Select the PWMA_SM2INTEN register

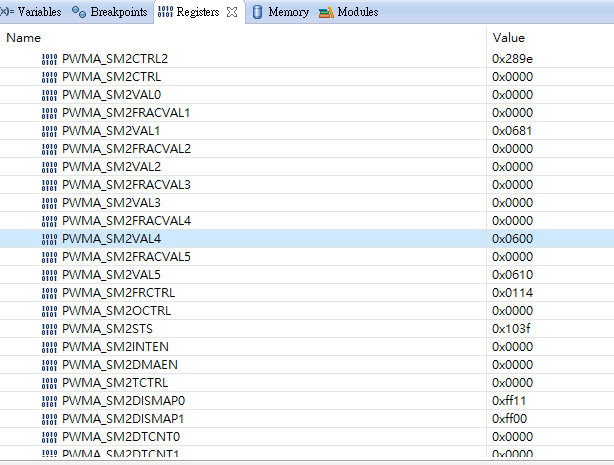pos(115,347)
